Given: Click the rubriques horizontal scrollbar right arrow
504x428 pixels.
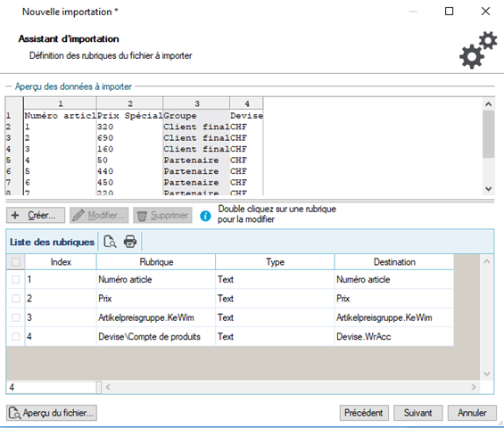Looking at the screenshot, I should click(474, 387).
